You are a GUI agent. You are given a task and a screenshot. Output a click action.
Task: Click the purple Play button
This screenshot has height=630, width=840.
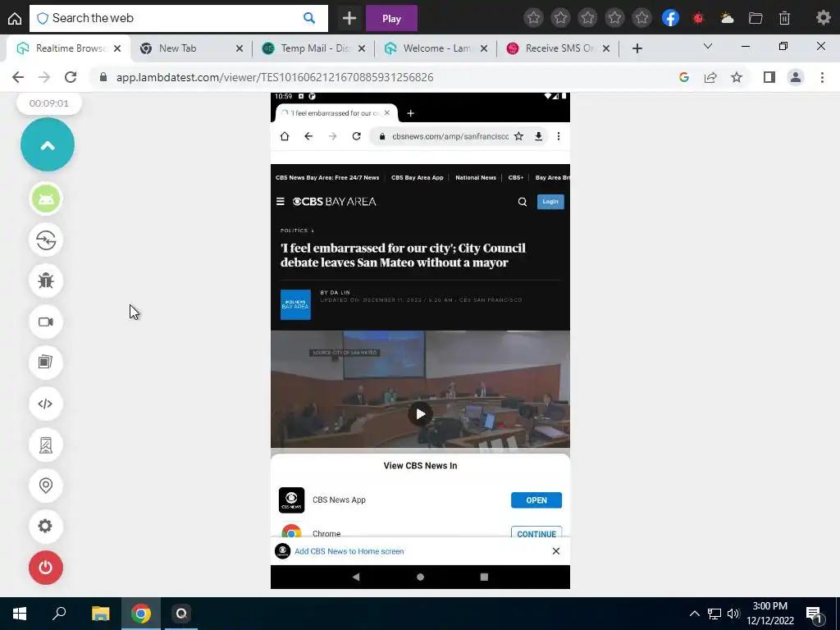[391, 19]
